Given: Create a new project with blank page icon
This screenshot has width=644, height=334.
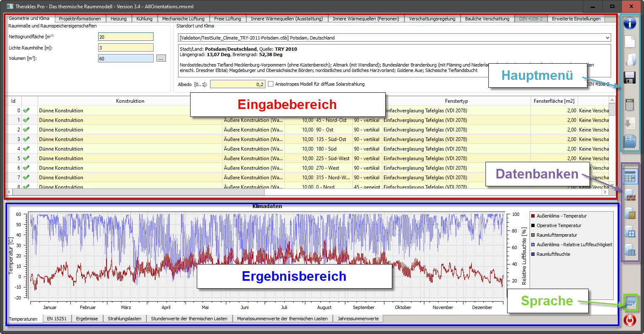Looking at the screenshot, I should 630,42.
